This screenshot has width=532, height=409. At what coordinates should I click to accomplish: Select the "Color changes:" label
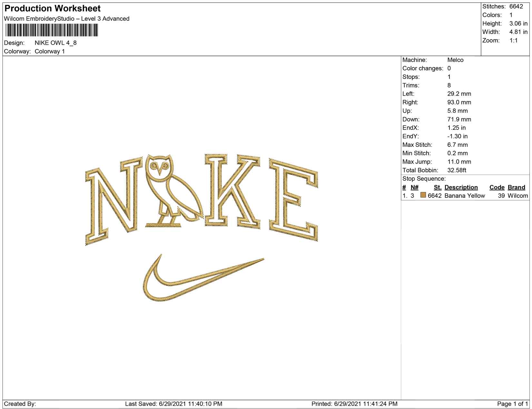[423, 68]
